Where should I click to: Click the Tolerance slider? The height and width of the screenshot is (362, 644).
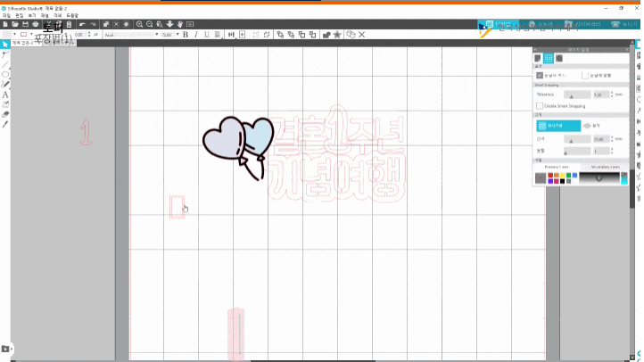[x=577, y=95]
